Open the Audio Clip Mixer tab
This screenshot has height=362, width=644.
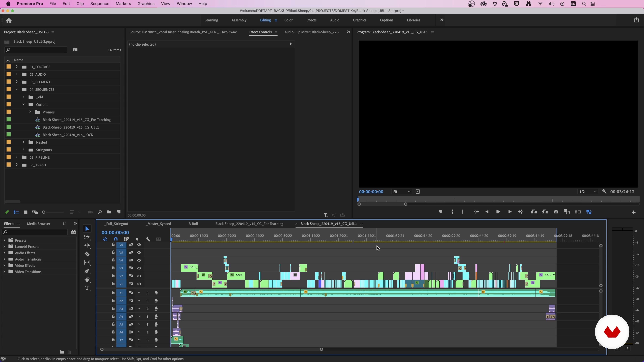312,32
